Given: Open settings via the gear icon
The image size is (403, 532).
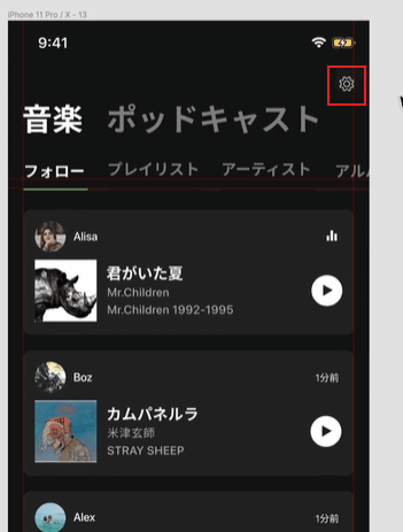Looking at the screenshot, I should coord(346,84).
